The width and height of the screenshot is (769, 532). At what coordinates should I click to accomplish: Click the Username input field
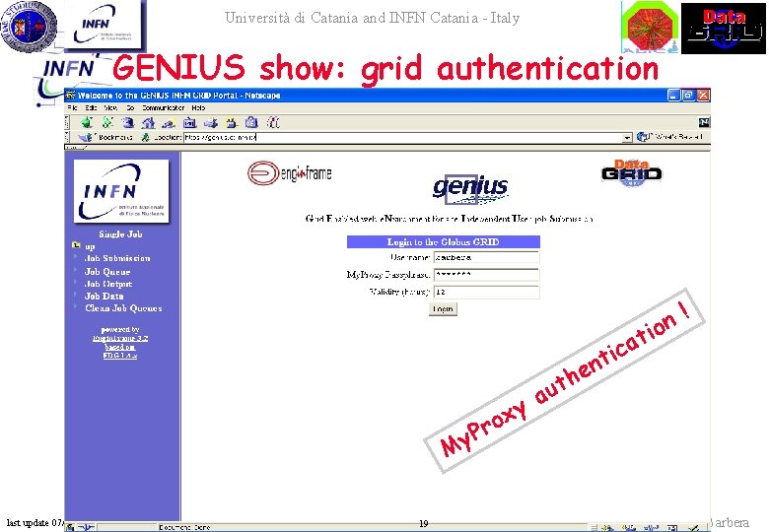pos(486,257)
